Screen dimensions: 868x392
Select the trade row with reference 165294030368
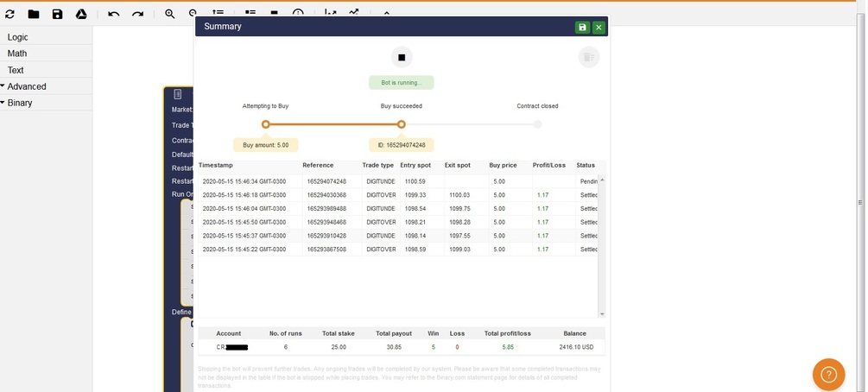[x=398, y=195]
